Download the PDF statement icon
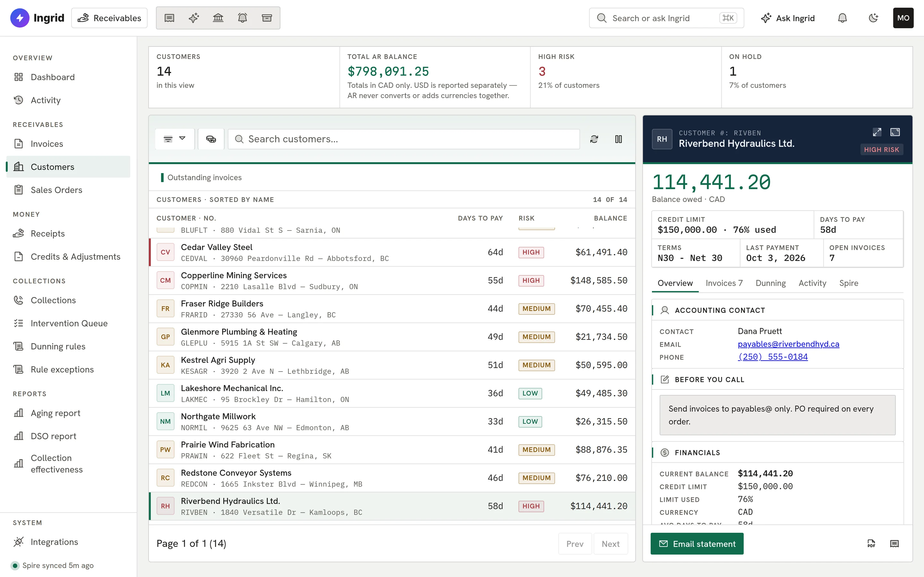924x577 pixels. [x=871, y=544]
